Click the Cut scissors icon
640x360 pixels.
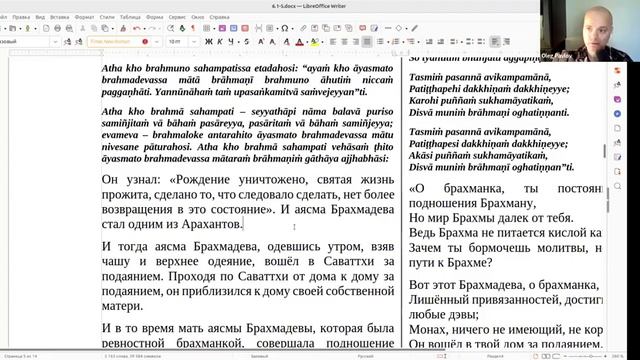[82, 28]
